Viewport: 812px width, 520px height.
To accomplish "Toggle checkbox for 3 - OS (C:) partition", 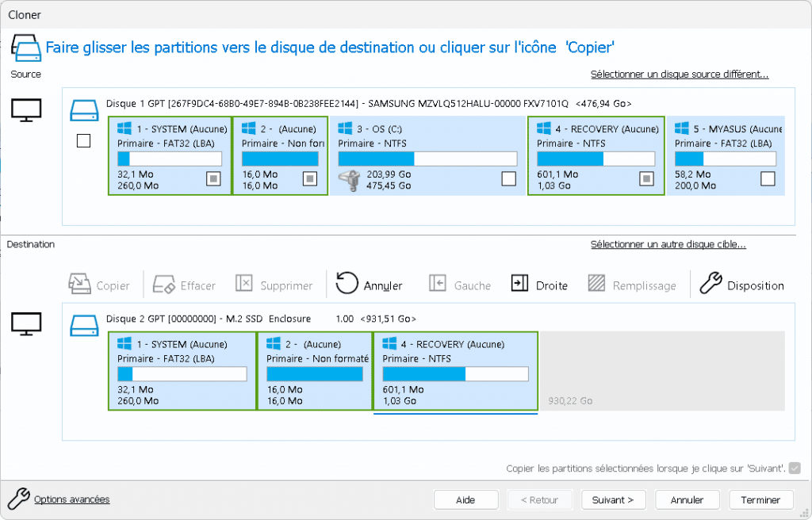I will click(x=508, y=179).
